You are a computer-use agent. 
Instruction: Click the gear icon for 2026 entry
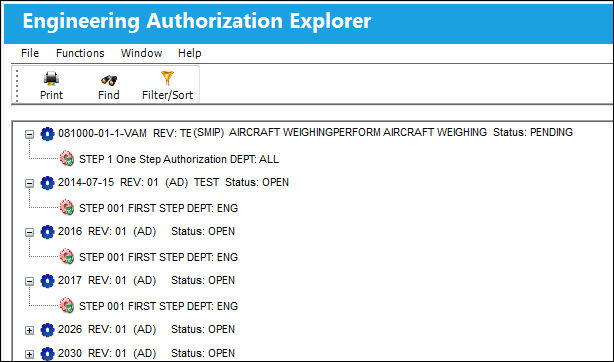(x=47, y=330)
